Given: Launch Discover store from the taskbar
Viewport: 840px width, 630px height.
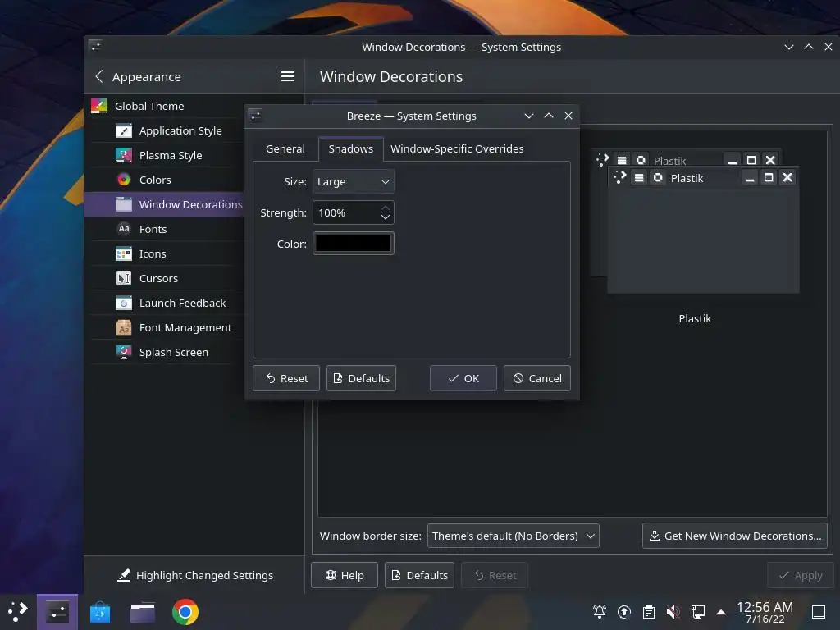Looking at the screenshot, I should 100,612.
